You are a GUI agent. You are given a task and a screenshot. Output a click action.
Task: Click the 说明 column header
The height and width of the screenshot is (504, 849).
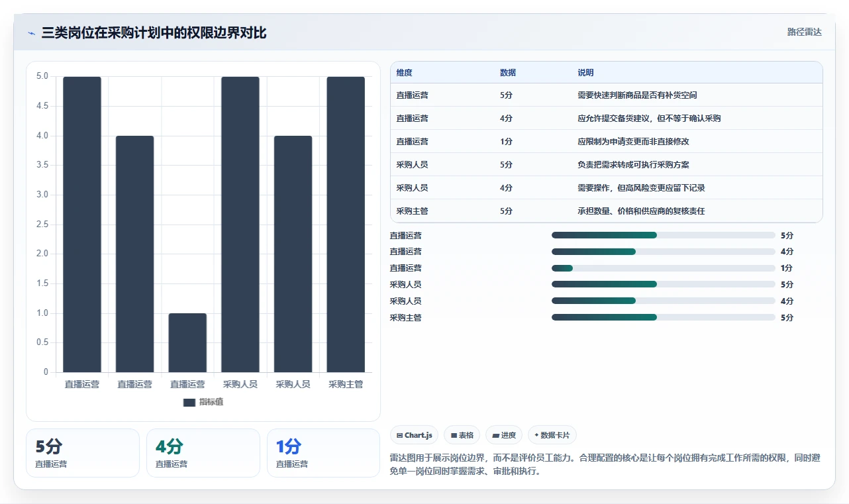pyautogui.click(x=585, y=73)
